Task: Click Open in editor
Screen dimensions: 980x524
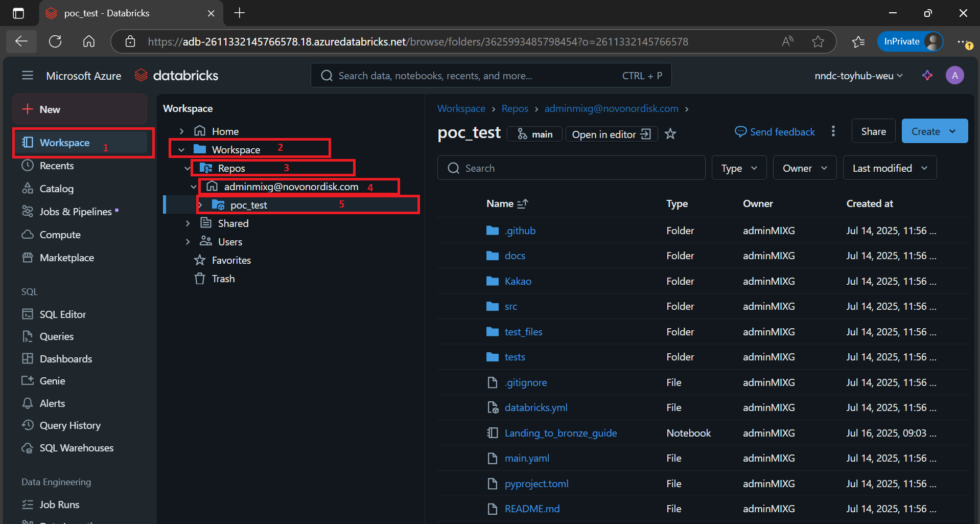Action: pyautogui.click(x=611, y=134)
